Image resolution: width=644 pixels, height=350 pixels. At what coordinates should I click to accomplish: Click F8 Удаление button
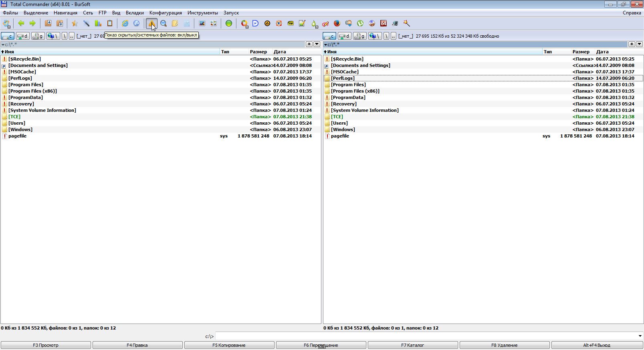[x=504, y=345]
